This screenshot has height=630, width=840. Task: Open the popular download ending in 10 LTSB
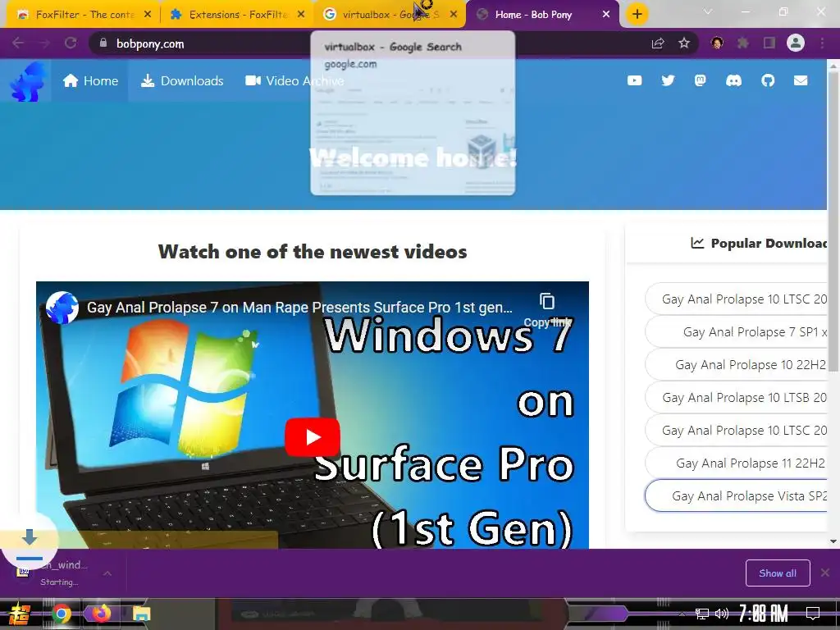tap(737, 398)
